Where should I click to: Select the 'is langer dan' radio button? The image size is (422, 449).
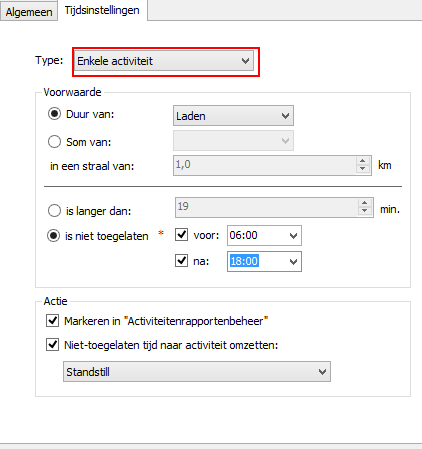click(x=54, y=211)
